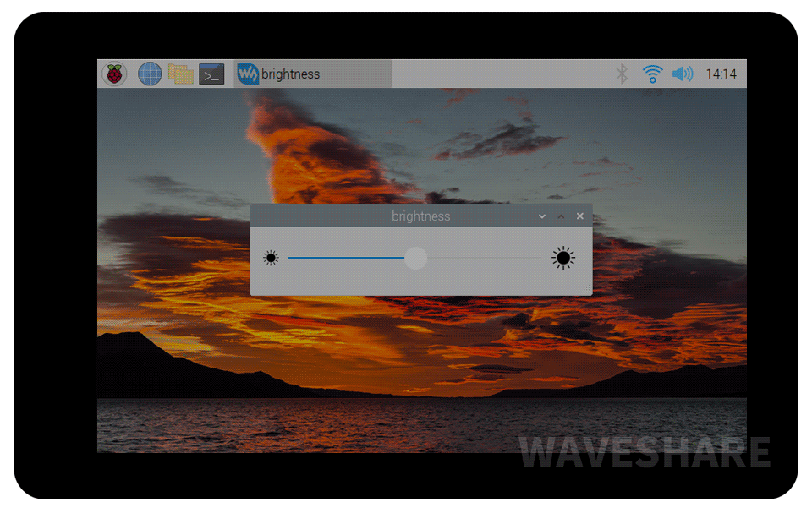Image resolution: width=812 pixels, height=524 pixels.
Task: Click the volume speaker icon
Action: tap(683, 74)
